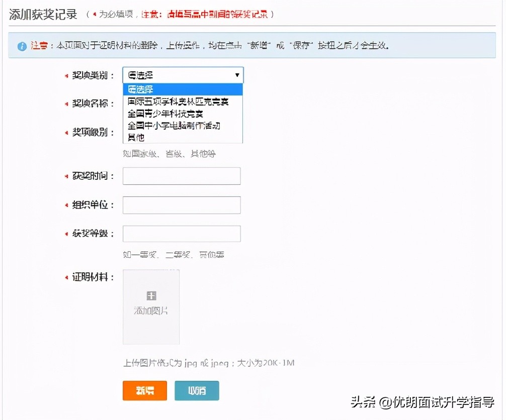Click the 获奖时间 input field

(182, 176)
